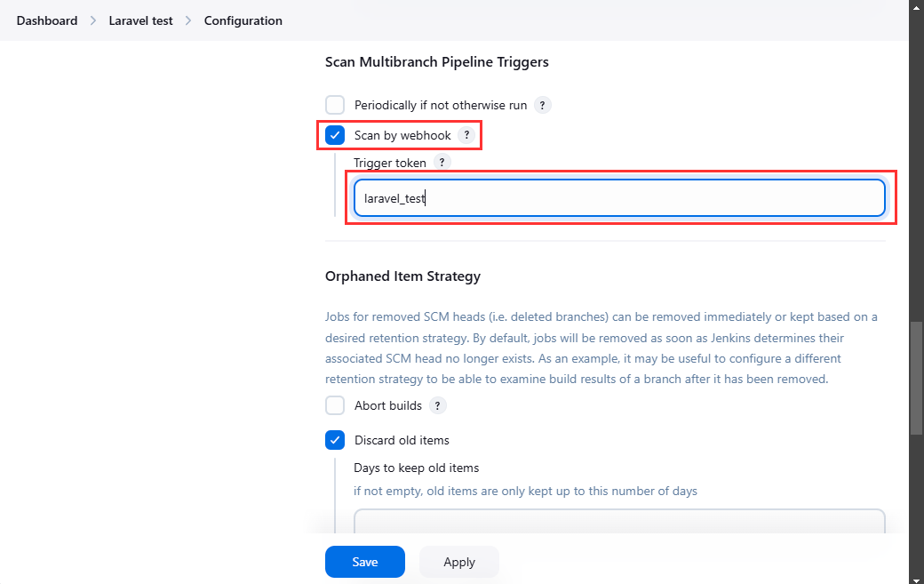Click the scrollbar down arrow at bottom
924x584 pixels.
pyautogui.click(x=916, y=579)
